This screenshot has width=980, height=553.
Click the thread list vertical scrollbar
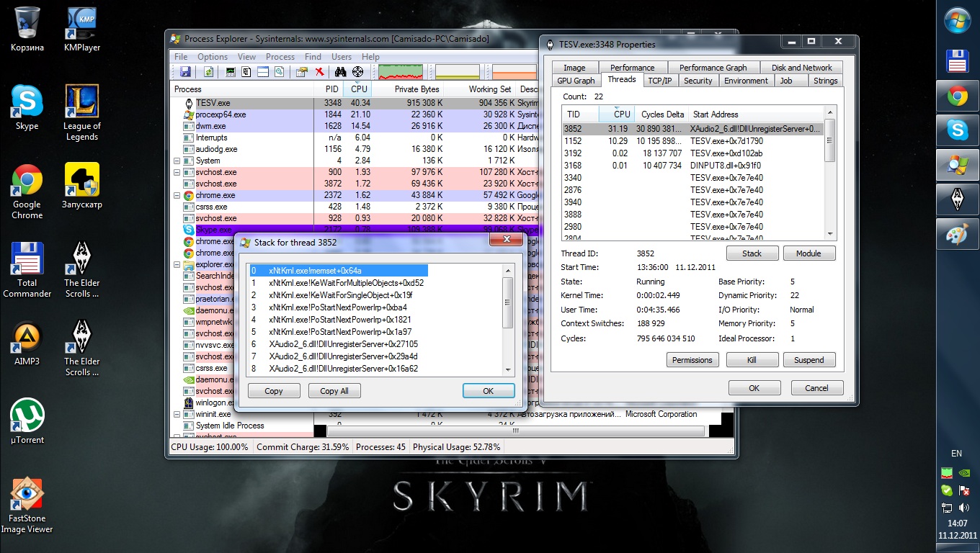coord(829,173)
